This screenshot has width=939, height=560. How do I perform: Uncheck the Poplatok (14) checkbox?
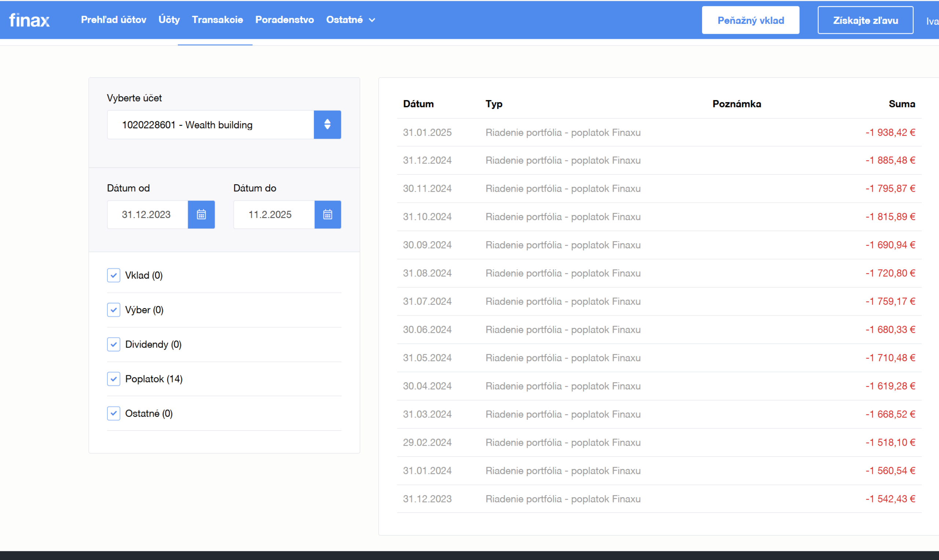pos(114,379)
